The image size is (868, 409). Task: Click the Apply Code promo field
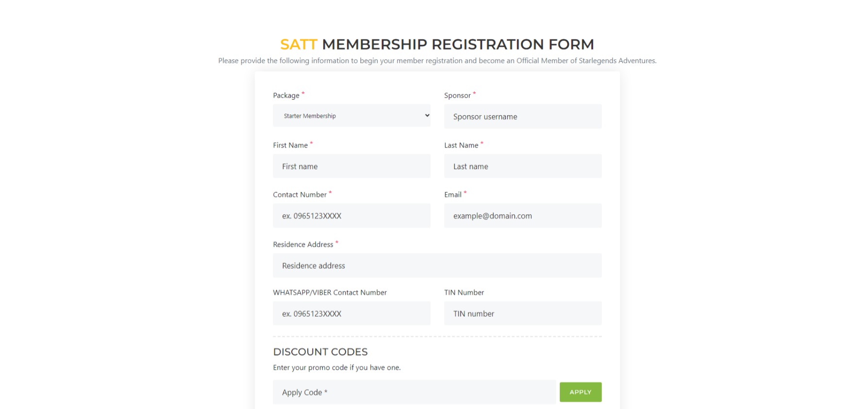[x=414, y=392]
